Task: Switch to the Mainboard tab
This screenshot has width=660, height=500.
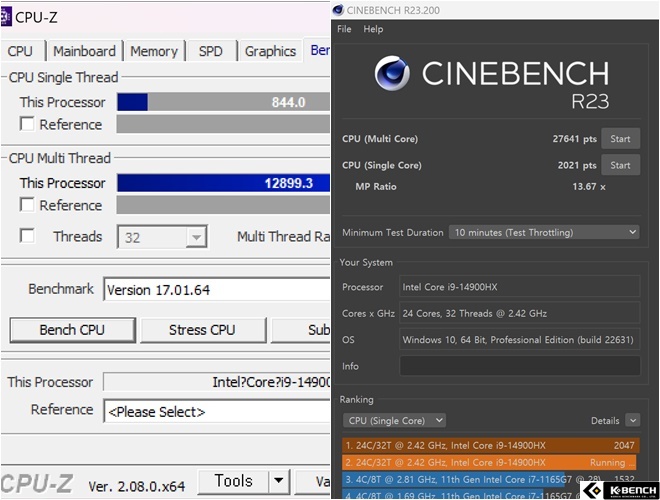Action: pyautogui.click(x=84, y=51)
